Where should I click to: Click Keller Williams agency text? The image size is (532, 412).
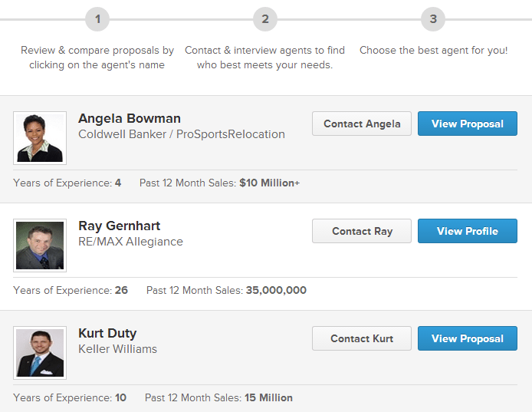(117, 349)
